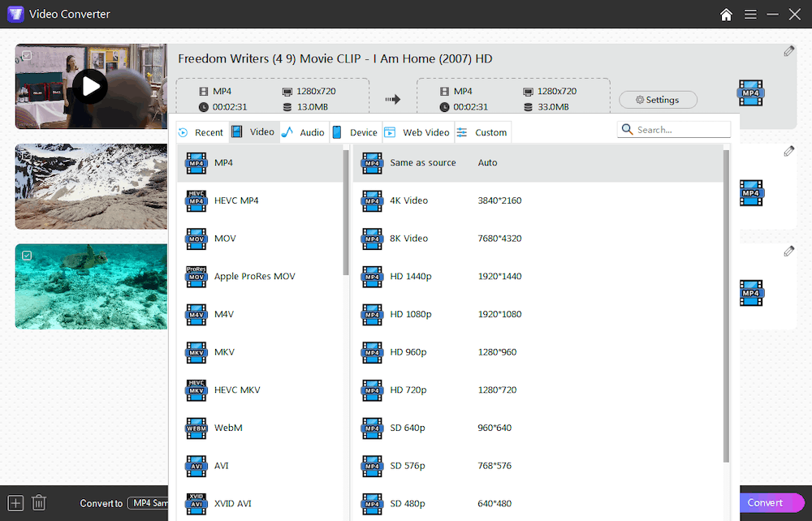Choose SD 640p preset
The image size is (812, 521).
pyautogui.click(x=538, y=428)
